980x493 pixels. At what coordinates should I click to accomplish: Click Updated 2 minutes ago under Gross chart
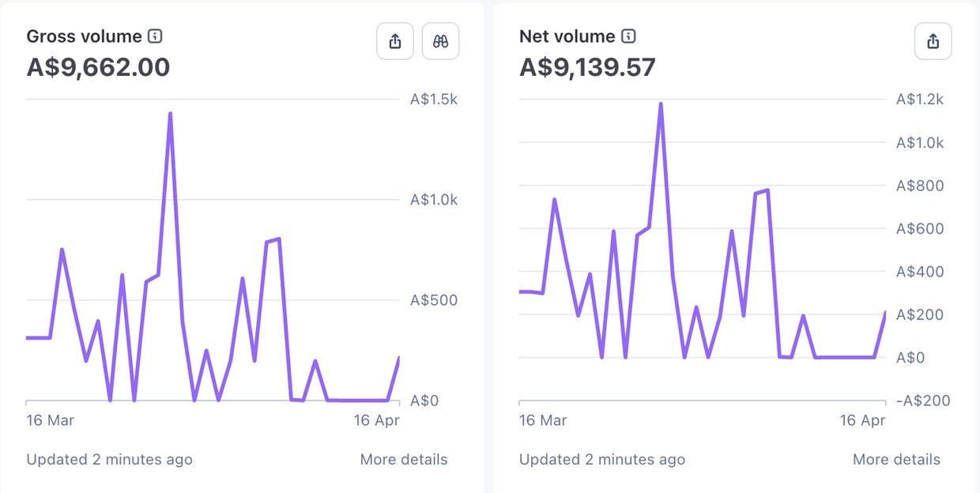(109, 459)
